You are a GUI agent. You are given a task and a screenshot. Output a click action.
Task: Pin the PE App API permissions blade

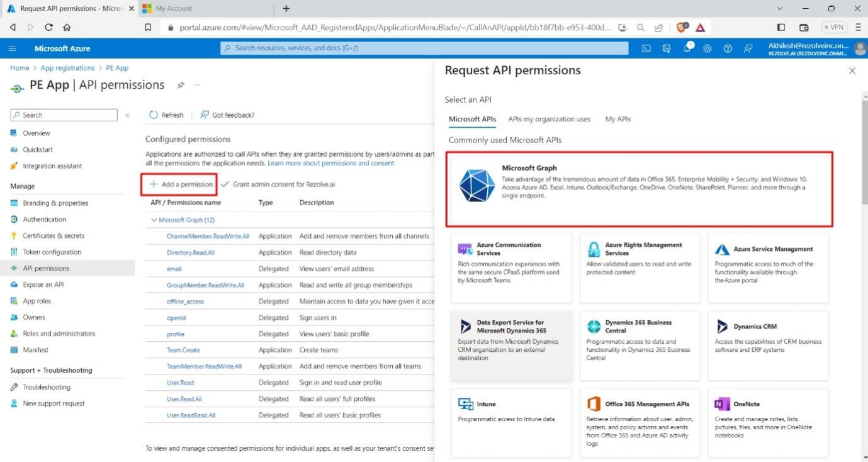(181, 85)
